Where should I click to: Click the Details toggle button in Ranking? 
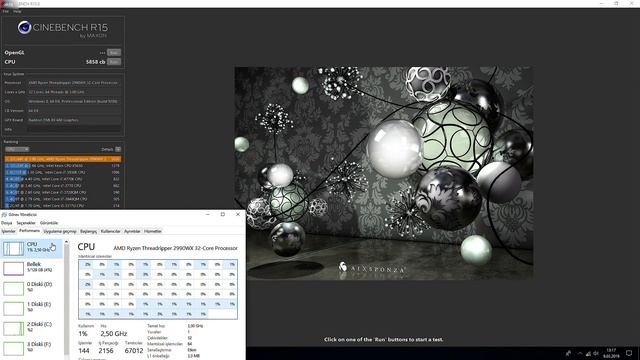click(118, 149)
